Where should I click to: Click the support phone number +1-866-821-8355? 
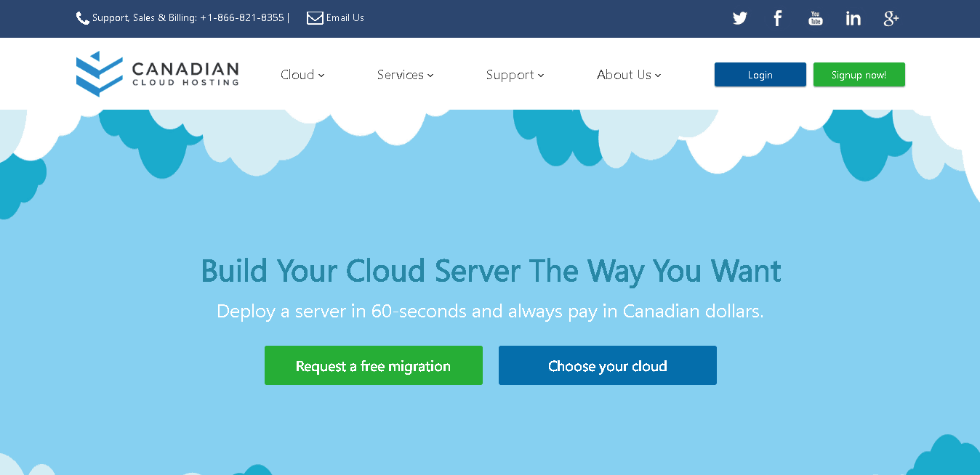(242, 18)
